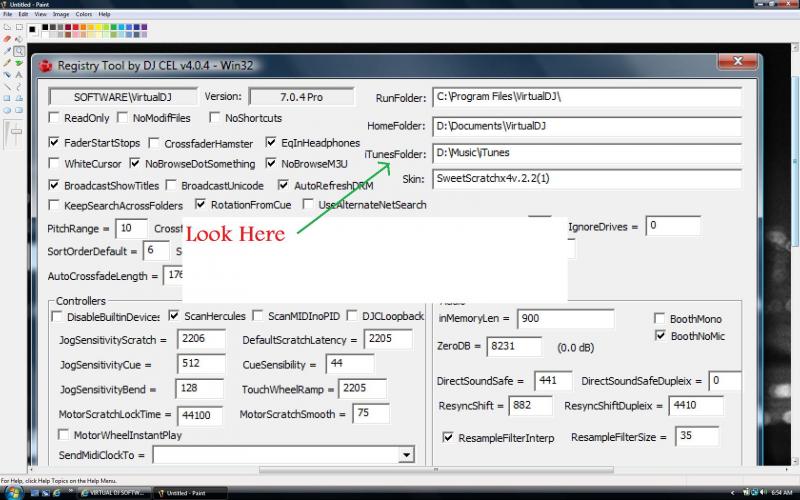Click the SOFTWARE\VirtualDJ registry key button
800x500 pixels.
pos(122,97)
